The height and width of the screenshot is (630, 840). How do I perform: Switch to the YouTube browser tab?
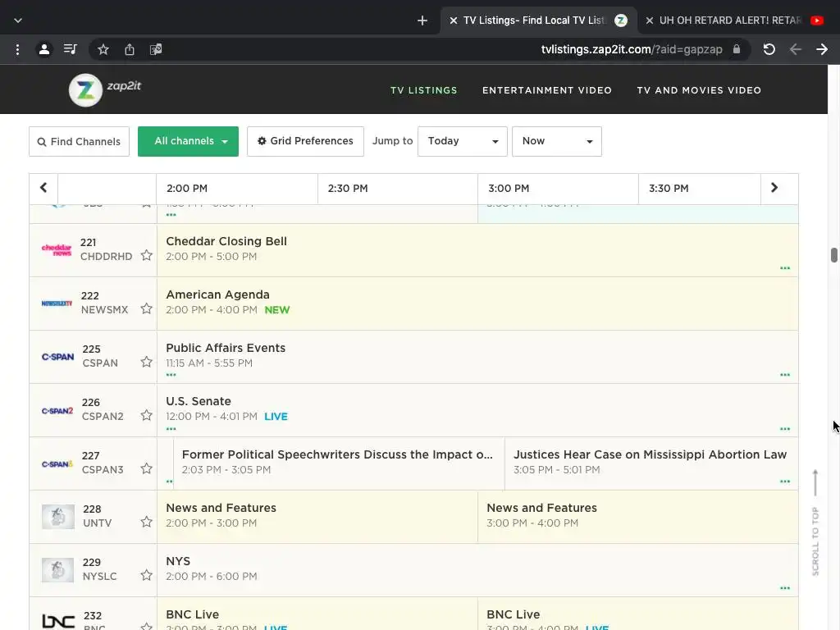point(734,21)
